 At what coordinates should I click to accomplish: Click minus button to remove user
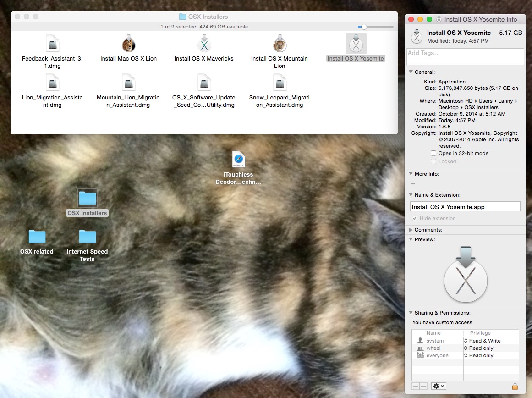423,386
